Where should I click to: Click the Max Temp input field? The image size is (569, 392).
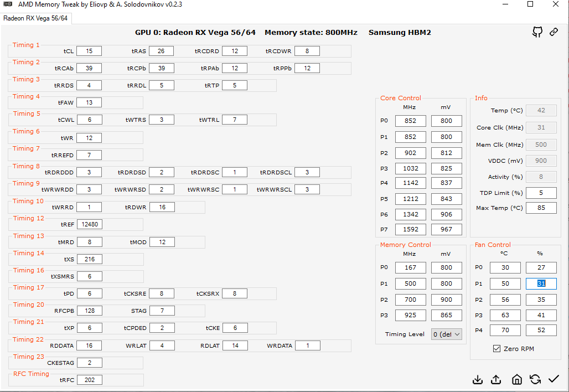tap(541, 208)
